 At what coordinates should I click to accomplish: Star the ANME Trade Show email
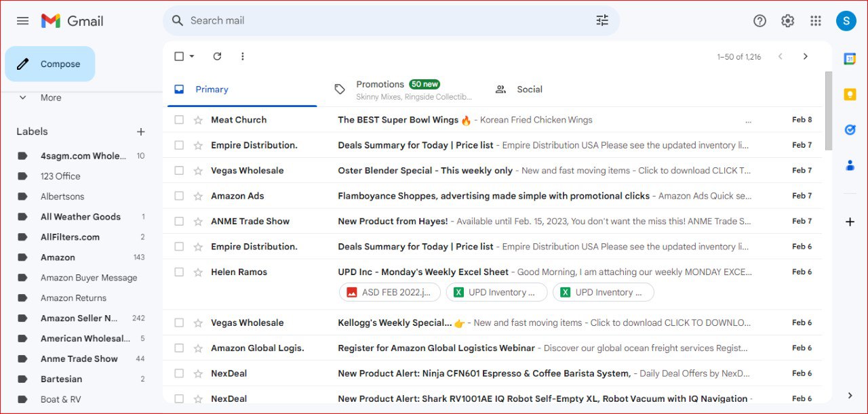click(x=198, y=221)
